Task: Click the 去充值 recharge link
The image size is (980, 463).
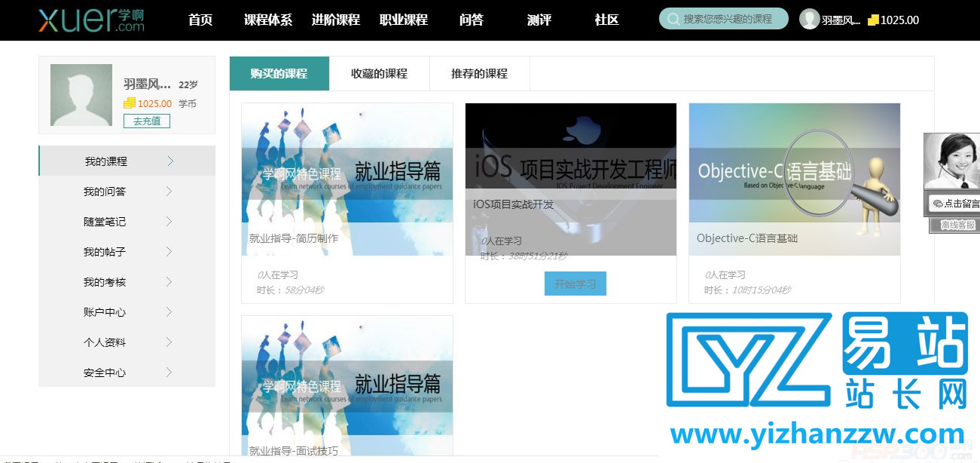Action: click(147, 121)
